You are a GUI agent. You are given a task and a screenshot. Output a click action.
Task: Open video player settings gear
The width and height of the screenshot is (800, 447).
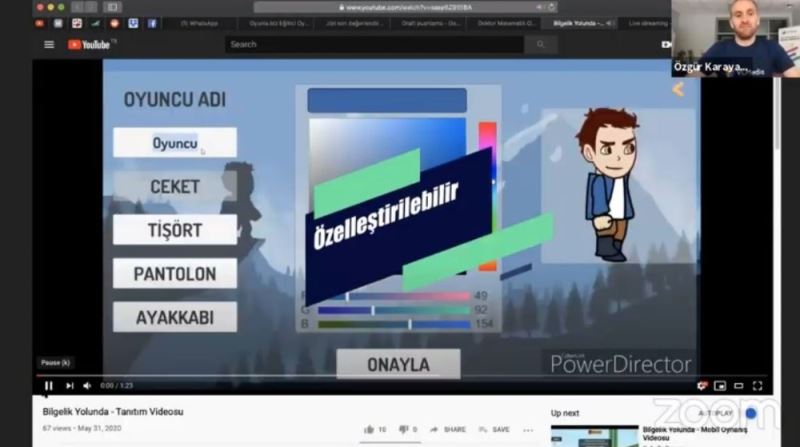(702, 385)
